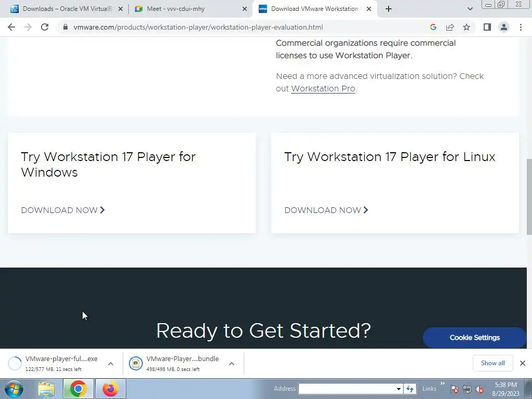The width and height of the screenshot is (532, 399).
Task: Close the downloads bar
Action: (x=523, y=363)
